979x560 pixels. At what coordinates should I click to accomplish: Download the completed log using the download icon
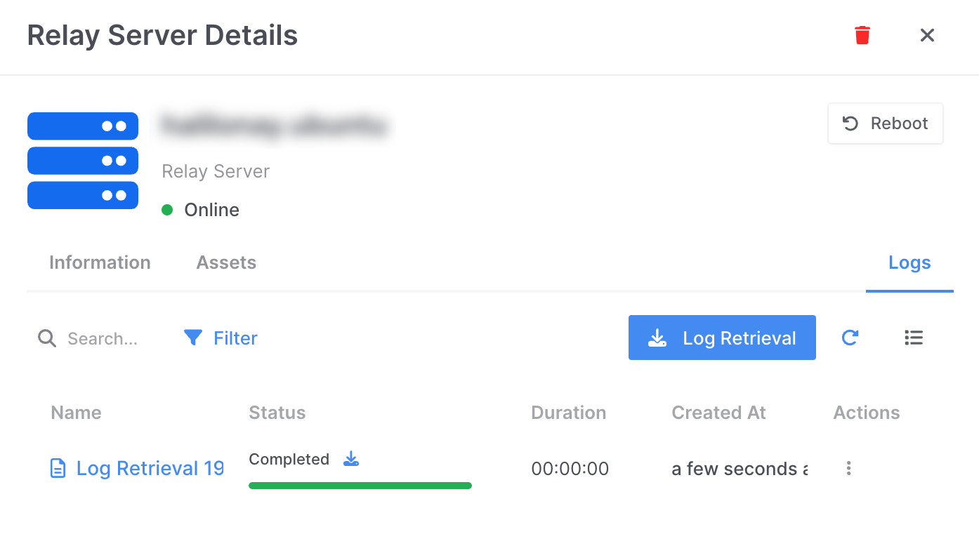[350, 460]
